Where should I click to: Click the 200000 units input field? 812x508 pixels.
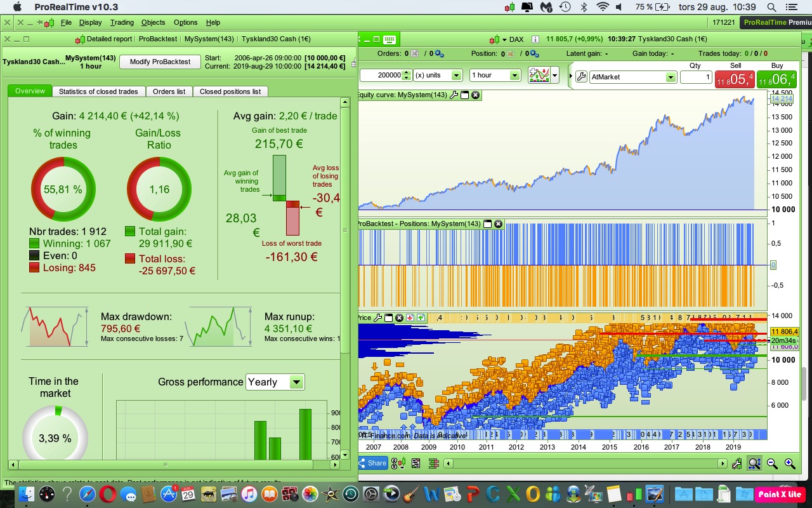pos(381,75)
